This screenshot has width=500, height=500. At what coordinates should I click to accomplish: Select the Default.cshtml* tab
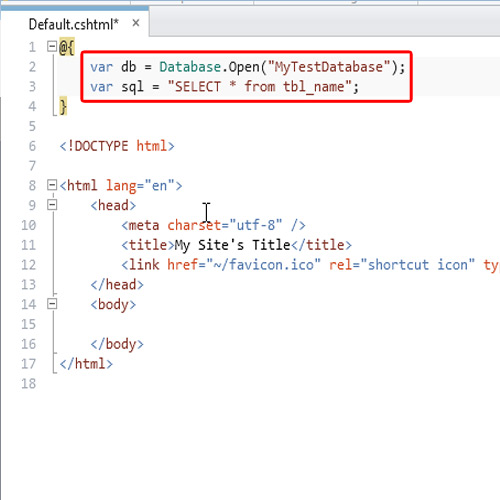(x=74, y=24)
